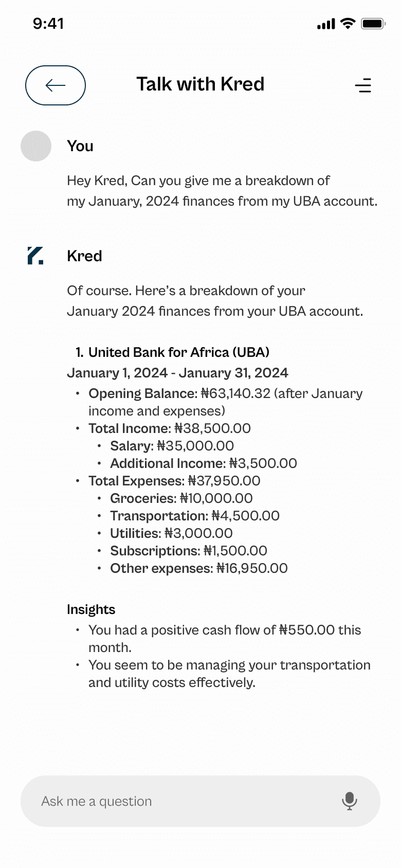Tap the microphone icon for voice input
The width and height of the screenshot is (401, 868).
point(350,801)
